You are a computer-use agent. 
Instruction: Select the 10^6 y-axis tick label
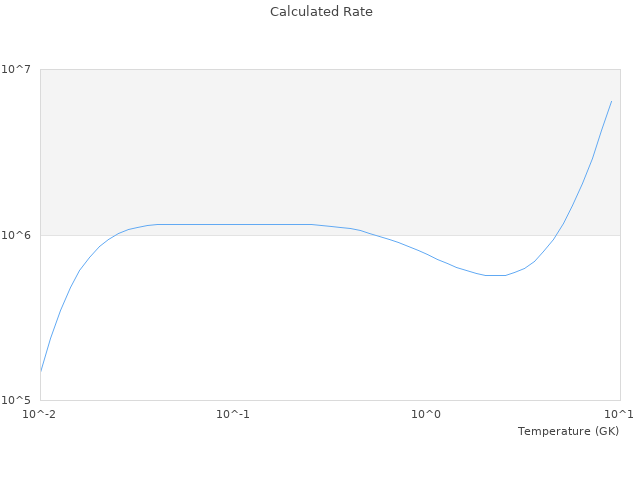point(20,235)
